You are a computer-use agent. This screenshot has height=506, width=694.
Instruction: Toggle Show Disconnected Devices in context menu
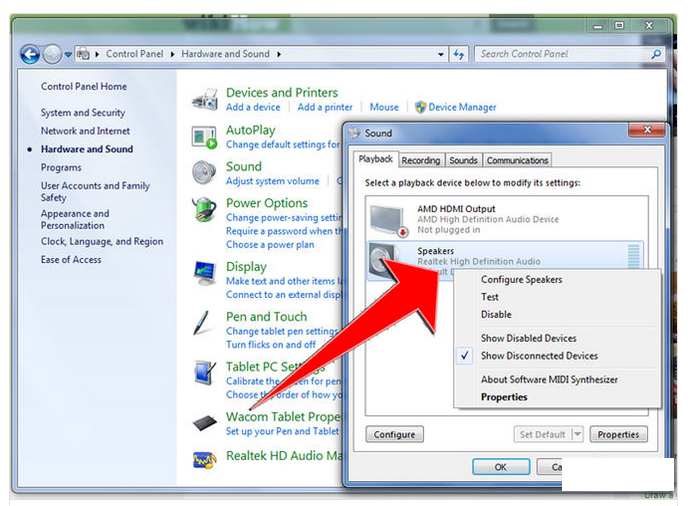(539, 356)
